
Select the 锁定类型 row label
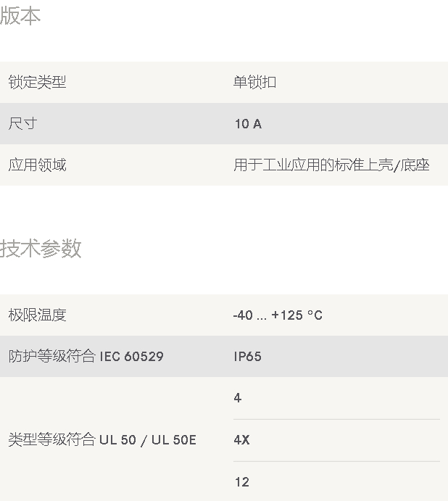[37, 83]
